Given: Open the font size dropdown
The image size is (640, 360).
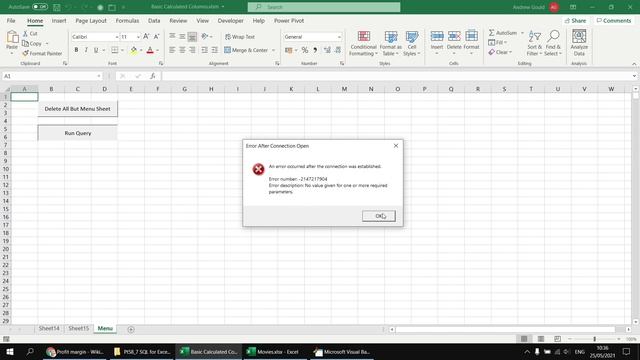Looking at the screenshot, I should (x=138, y=37).
